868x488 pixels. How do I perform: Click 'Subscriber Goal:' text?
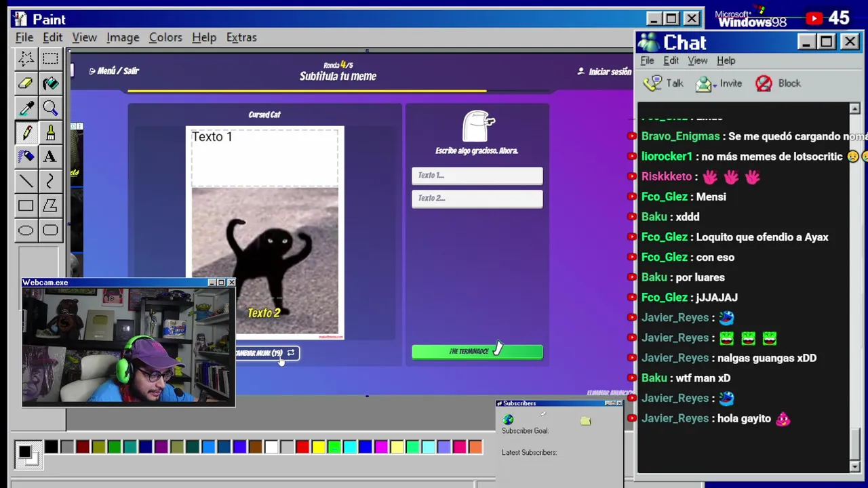[525, 431]
